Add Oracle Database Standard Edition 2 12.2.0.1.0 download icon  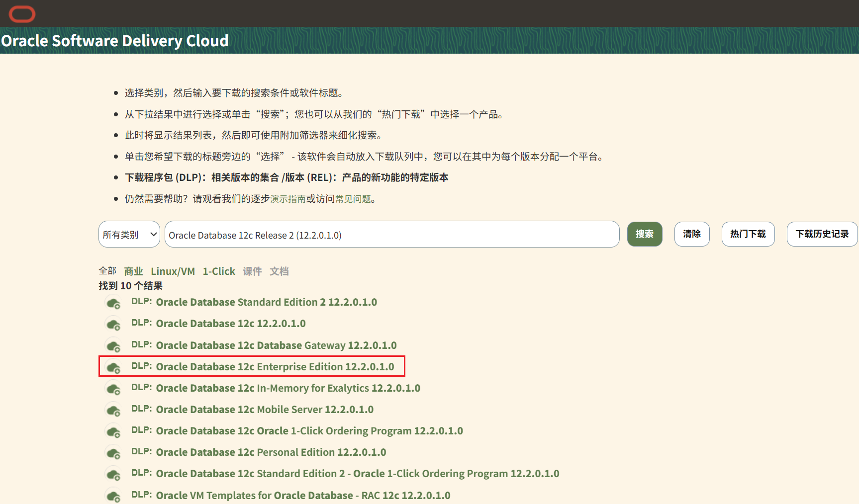(x=113, y=303)
